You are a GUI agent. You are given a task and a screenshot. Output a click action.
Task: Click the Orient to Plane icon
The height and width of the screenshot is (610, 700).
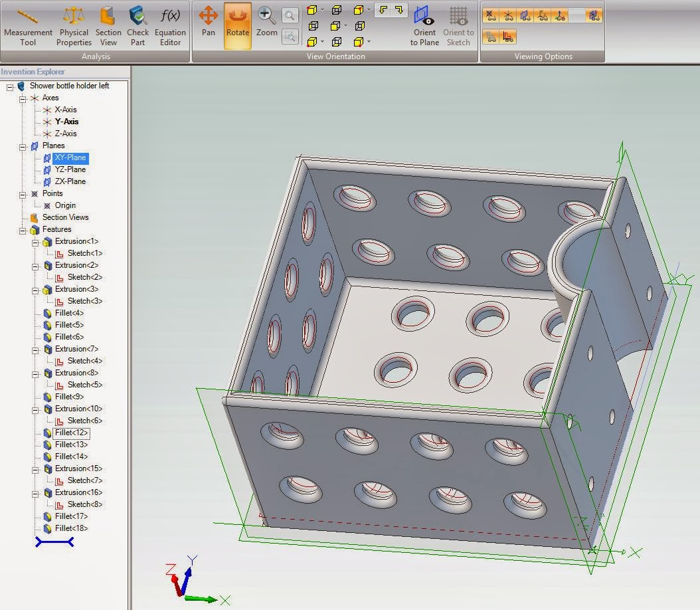point(424,25)
